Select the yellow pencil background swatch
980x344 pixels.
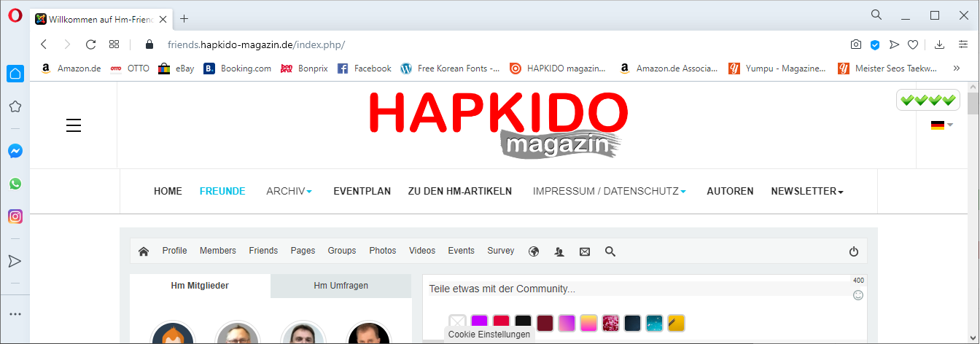676,322
